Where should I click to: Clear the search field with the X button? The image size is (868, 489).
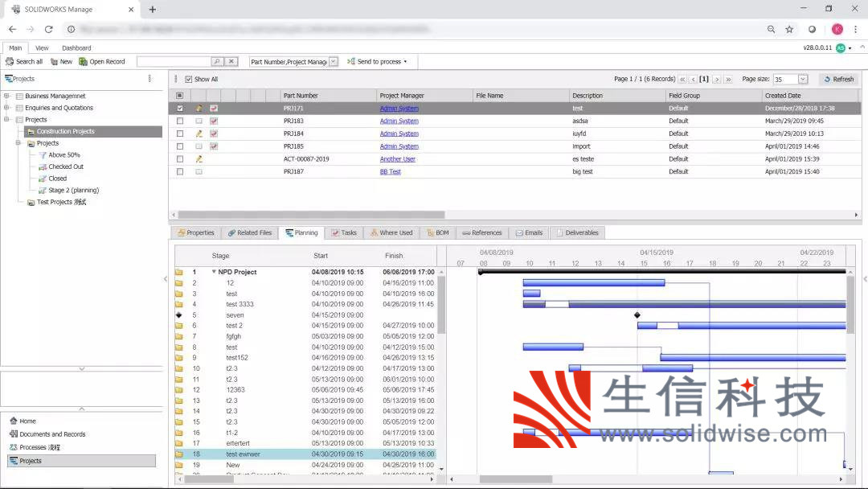point(232,61)
